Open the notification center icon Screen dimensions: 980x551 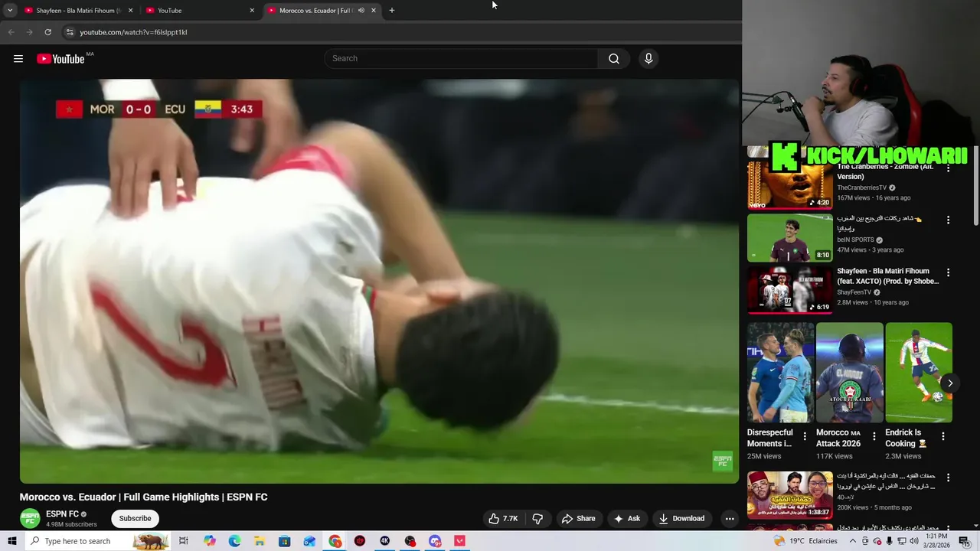click(964, 541)
